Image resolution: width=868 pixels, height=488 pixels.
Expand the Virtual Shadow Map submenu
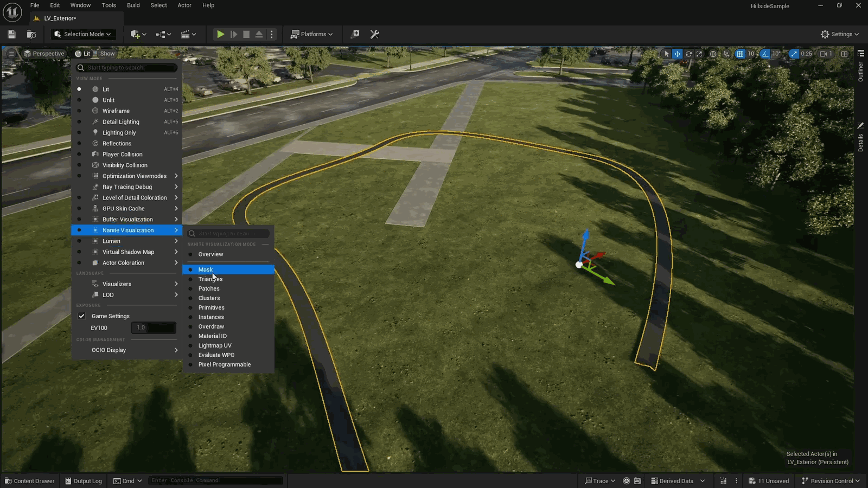pyautogui.click(x=126, y=252)
